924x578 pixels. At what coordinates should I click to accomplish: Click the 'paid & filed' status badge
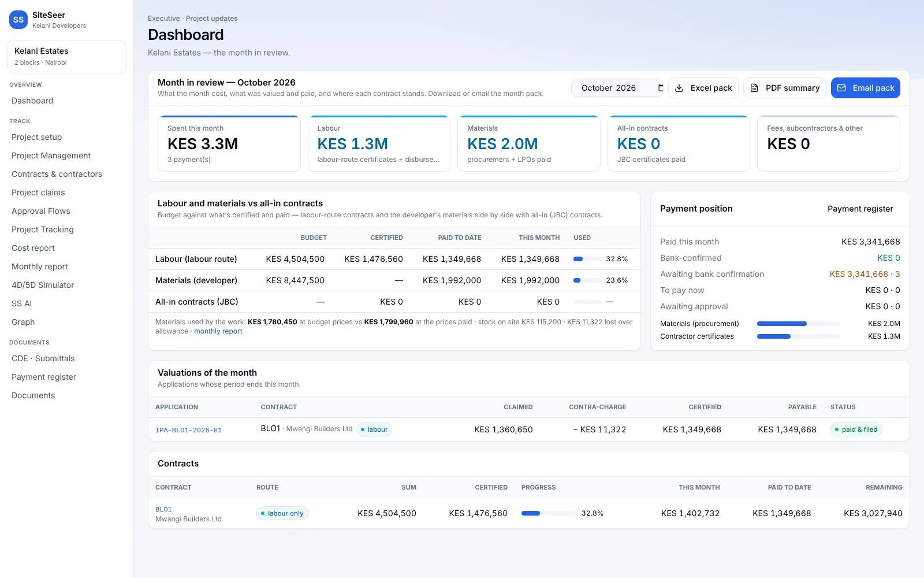tap(856, 429)
